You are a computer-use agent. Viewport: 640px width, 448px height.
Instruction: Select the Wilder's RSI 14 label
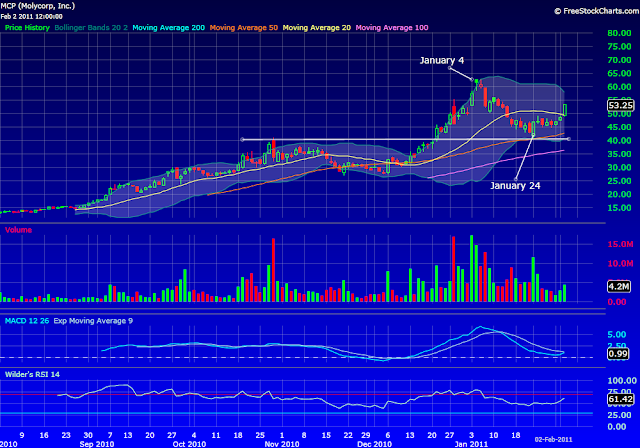(x=32, y=375)
